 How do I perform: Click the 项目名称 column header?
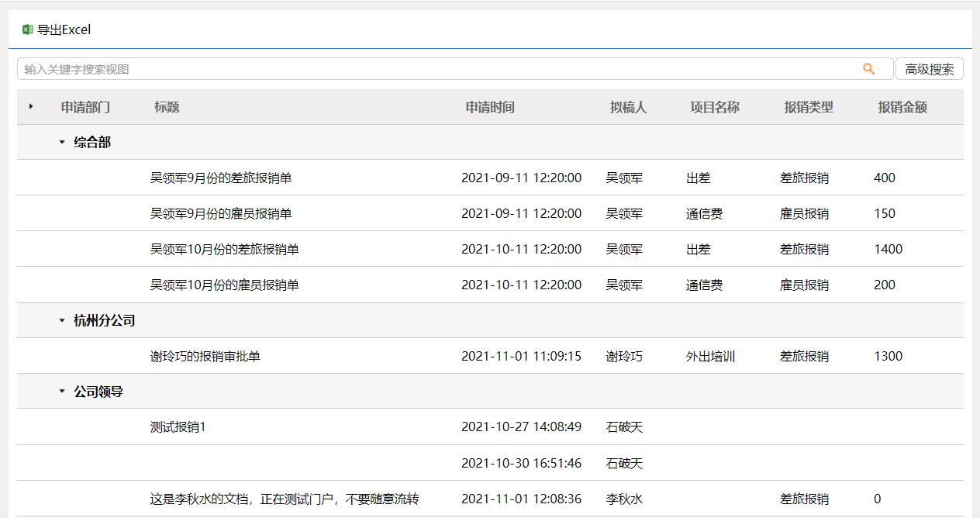[x=714, y=107]
